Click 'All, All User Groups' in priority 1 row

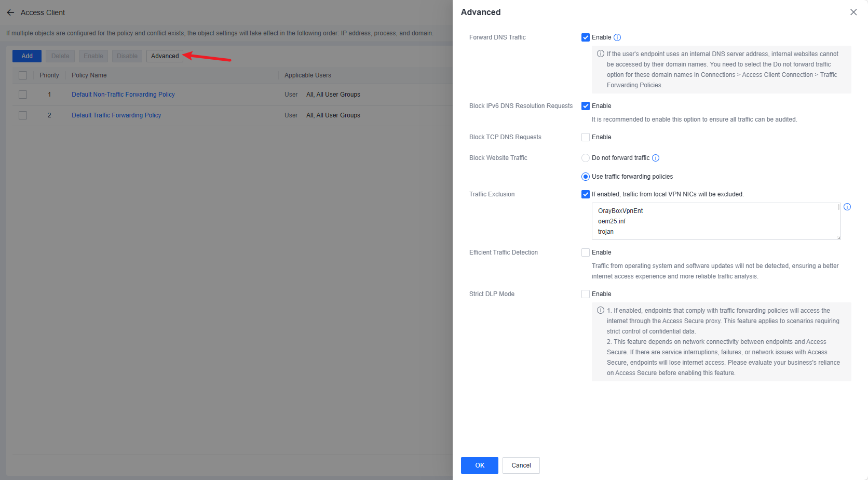click(333, 95)
